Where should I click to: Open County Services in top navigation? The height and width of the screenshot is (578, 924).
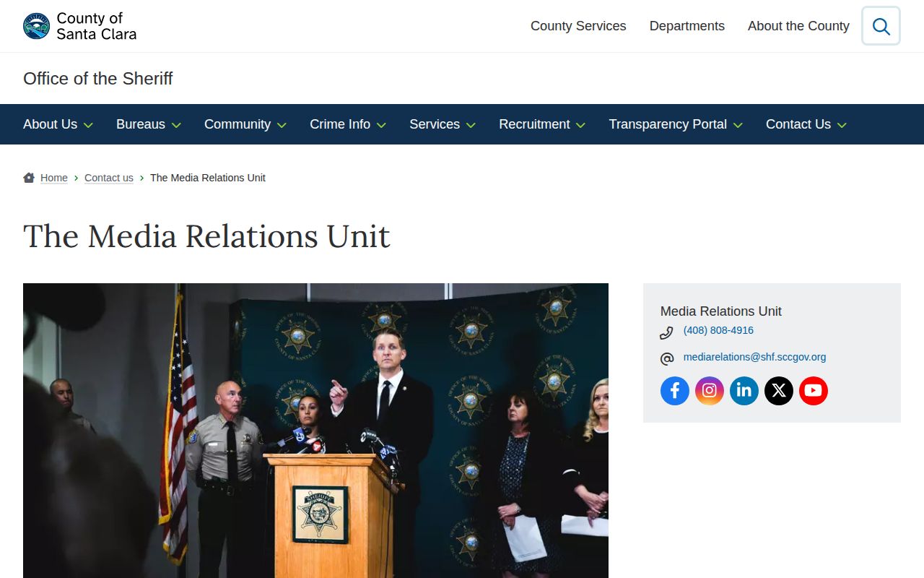pyautogui.click(x=578, y=26)
